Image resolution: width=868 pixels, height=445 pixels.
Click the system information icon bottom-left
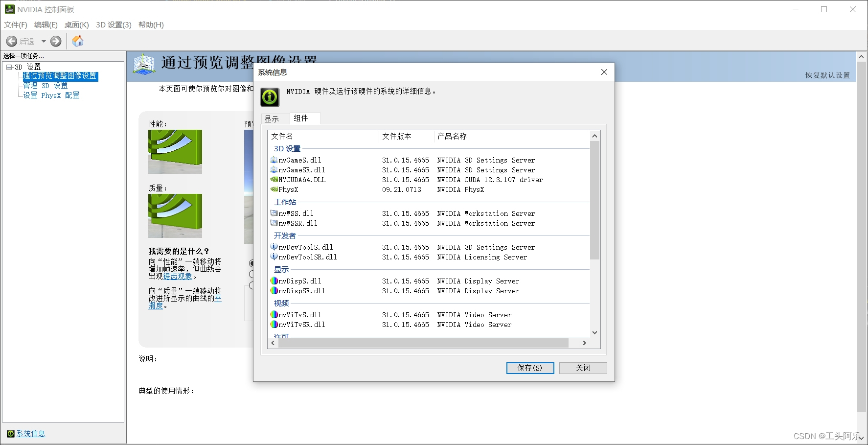(11, 433)
